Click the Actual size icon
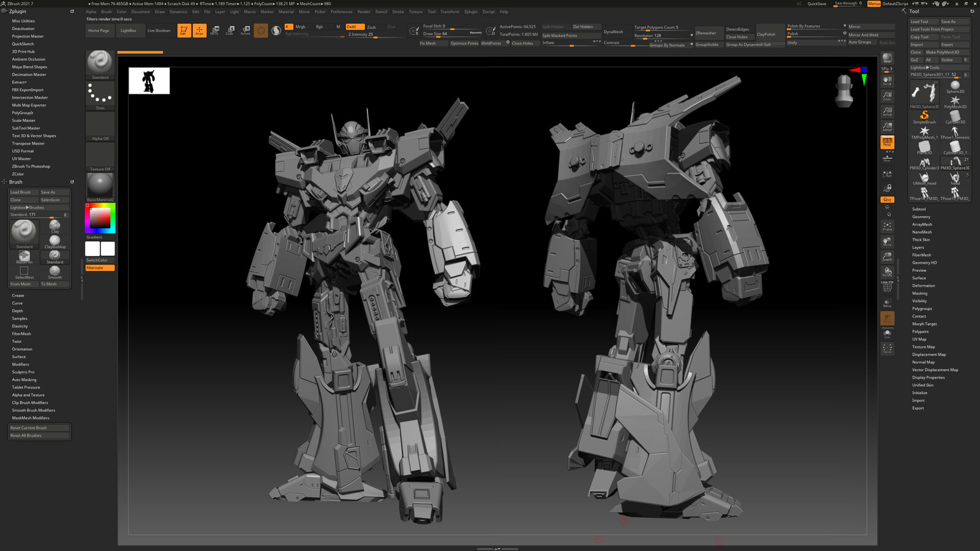Image resolution: width=980 pixels, height=551 pixels. (887, 111)
